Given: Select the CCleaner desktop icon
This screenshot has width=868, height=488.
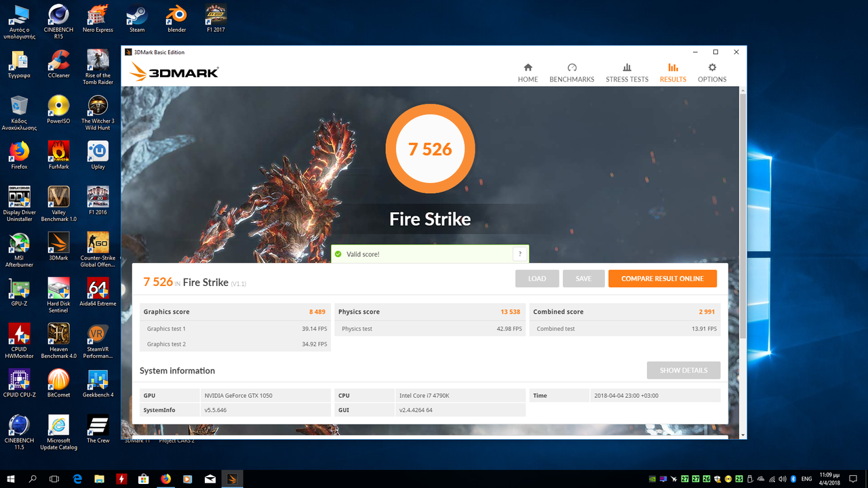Looking at the screenshot, I should 58,64.
